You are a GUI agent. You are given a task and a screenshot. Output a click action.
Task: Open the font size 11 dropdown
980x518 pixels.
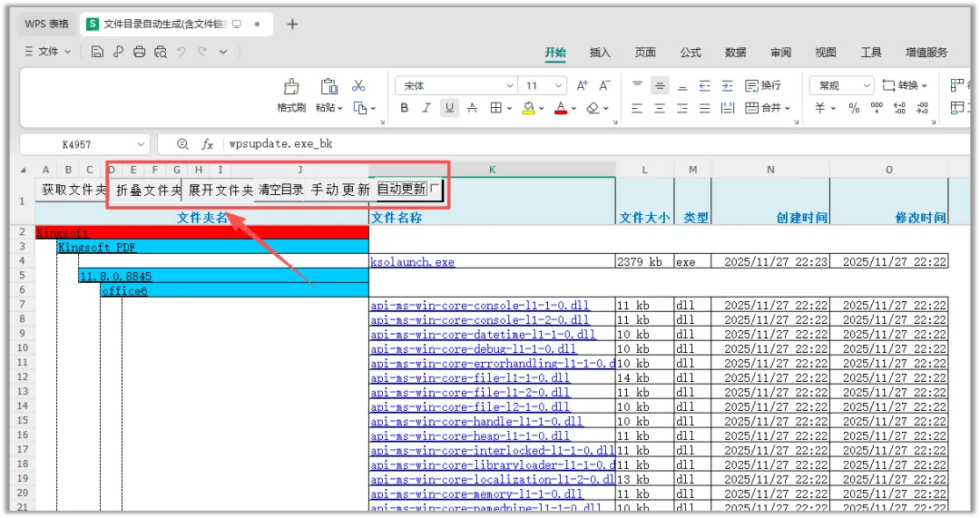point(559,85)
